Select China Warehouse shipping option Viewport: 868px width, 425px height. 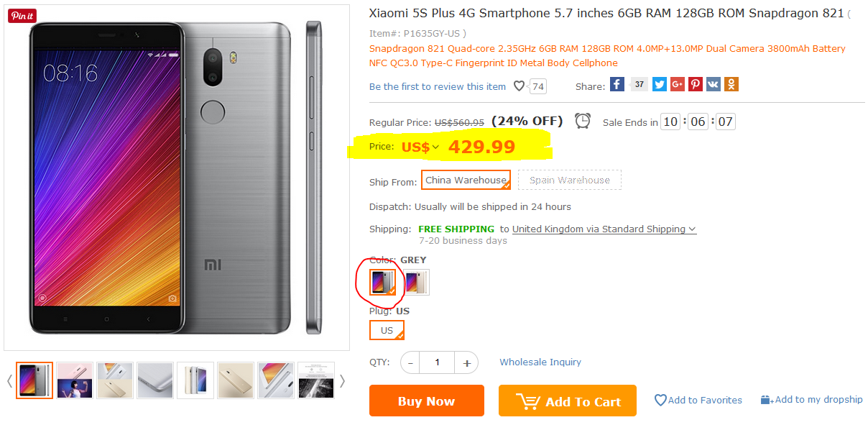coord(466,180)
